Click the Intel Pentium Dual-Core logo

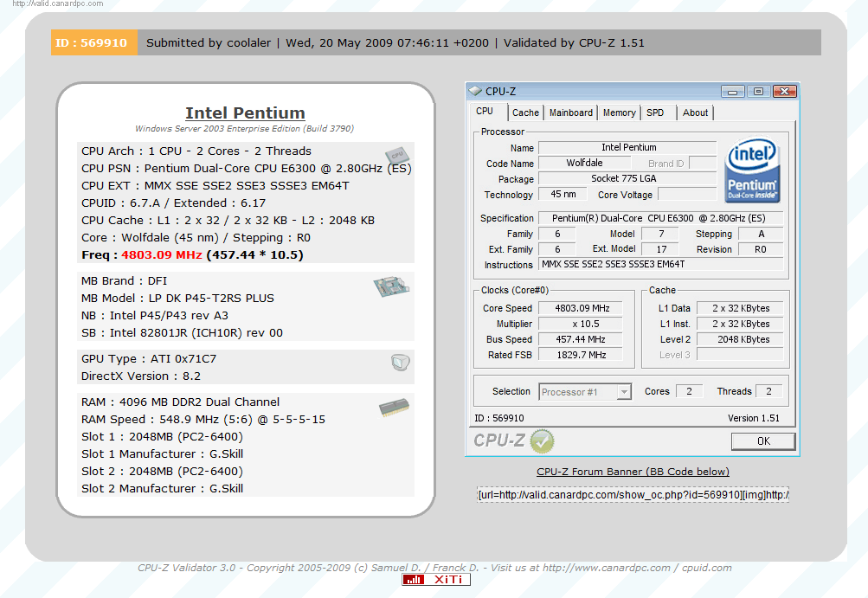(x=752, y=170)
